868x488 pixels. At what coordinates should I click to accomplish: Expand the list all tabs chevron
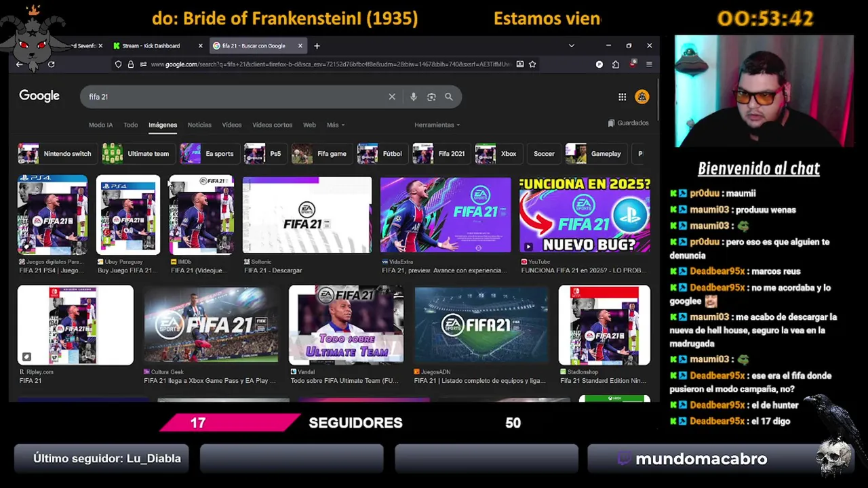point(571,46)
